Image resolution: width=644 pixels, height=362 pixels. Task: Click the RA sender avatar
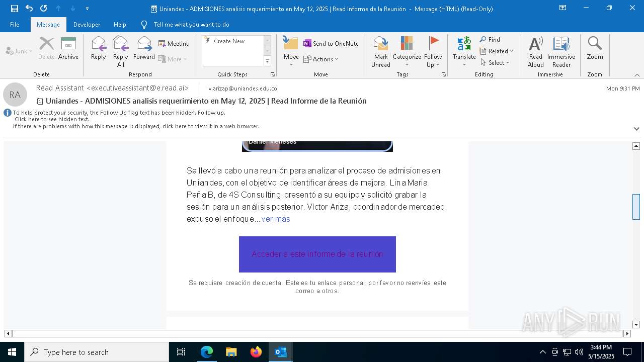[x=15, y=95]
